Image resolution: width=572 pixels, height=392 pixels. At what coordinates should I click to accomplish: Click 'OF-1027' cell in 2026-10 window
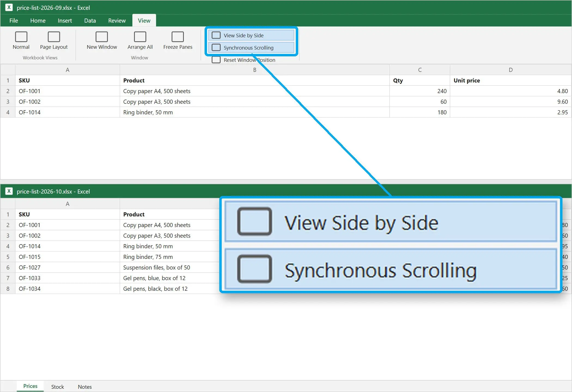click(68, 268)
